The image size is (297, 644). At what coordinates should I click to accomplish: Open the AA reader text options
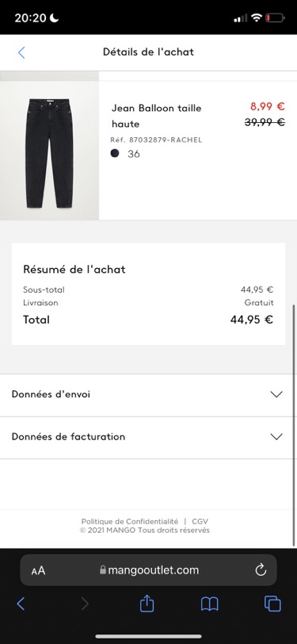(x=38, y=570)
